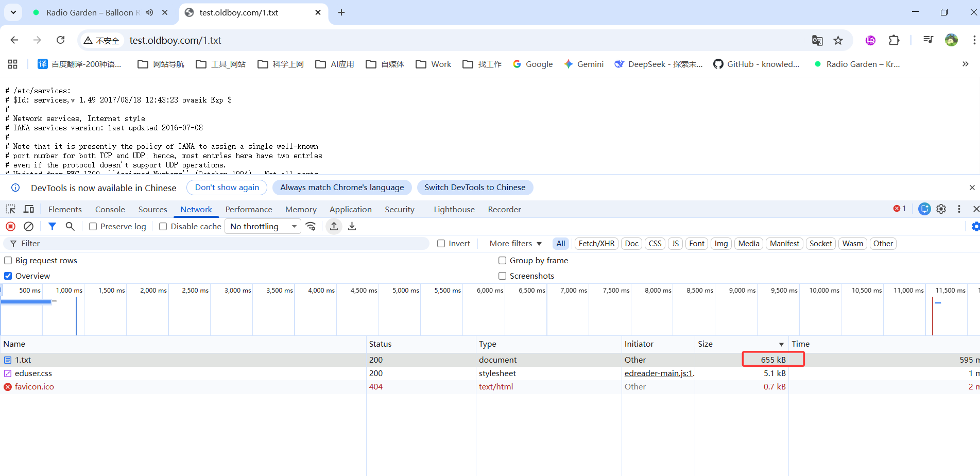Open media controls icon in toolbar
Screen dimensions: 980x476
pyautogui.click(x=928, y=40)
